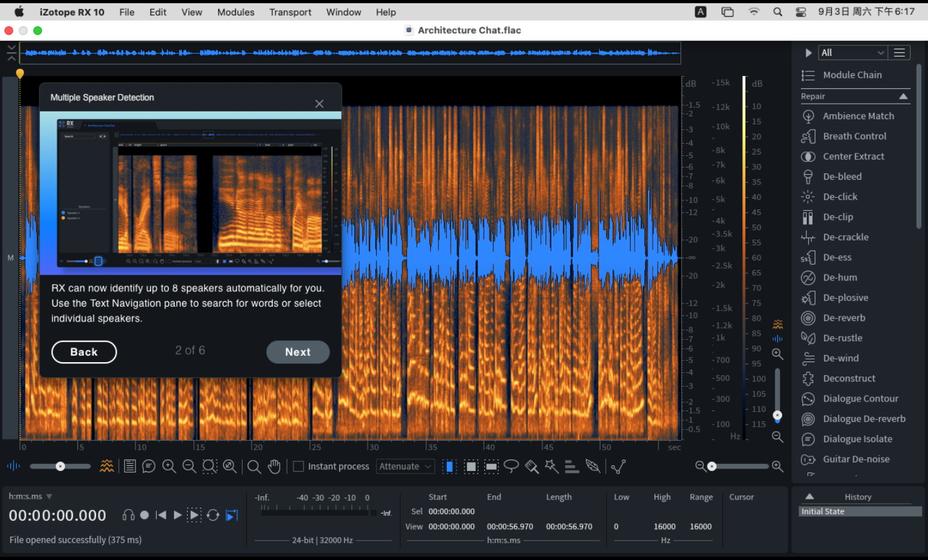Image resolution: width=928 pixels, height=560 pixels.
Task: Select the Magic Wand tool
Action: (x=551, y=467)
